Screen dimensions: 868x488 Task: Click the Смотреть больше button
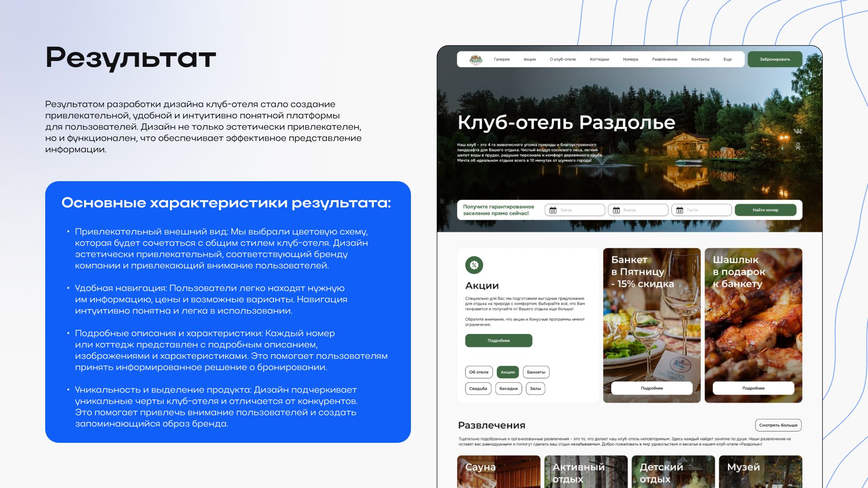(778, 425)
